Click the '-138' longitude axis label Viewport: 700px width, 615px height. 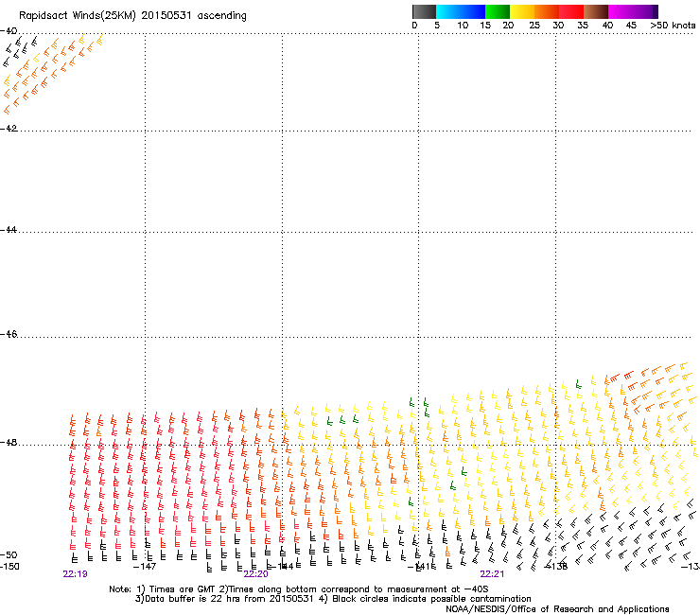(556, 567)
